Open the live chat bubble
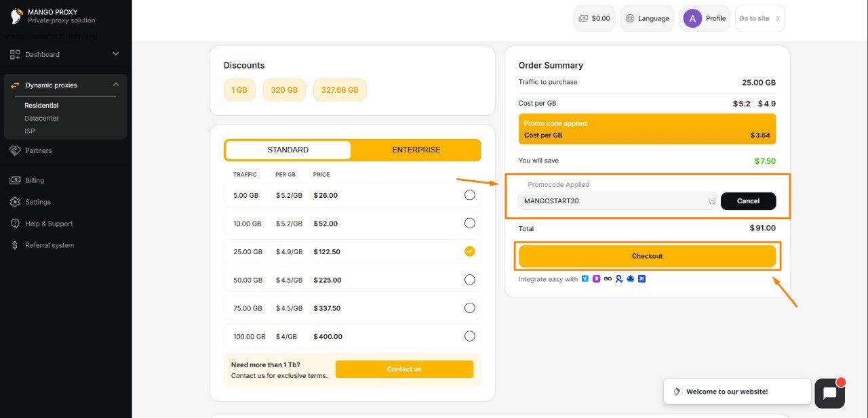Screen dimensions: 868x418 (829, 393)
